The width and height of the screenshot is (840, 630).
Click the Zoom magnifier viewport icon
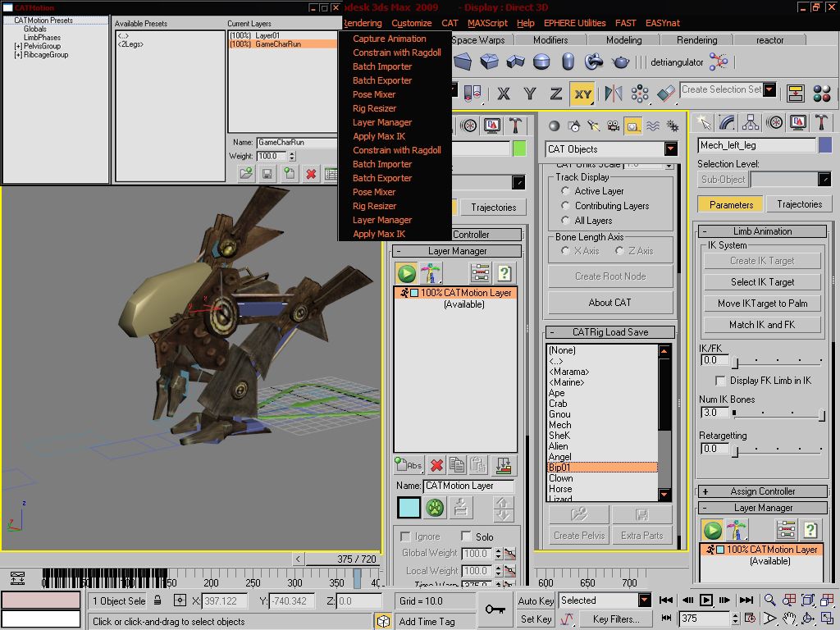769,600
